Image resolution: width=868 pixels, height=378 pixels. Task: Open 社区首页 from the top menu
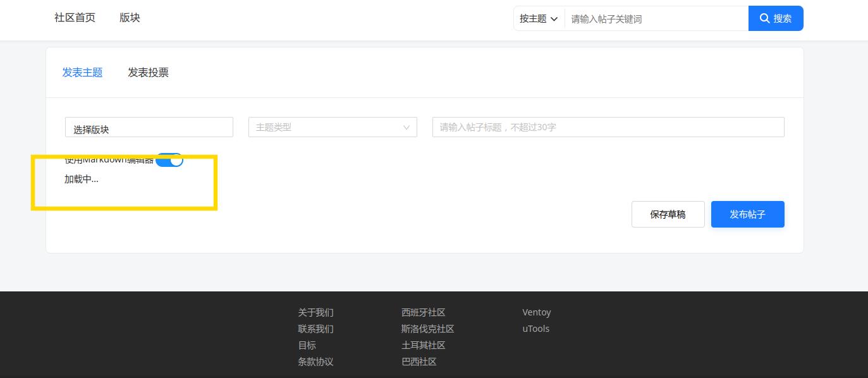(74, 18)
